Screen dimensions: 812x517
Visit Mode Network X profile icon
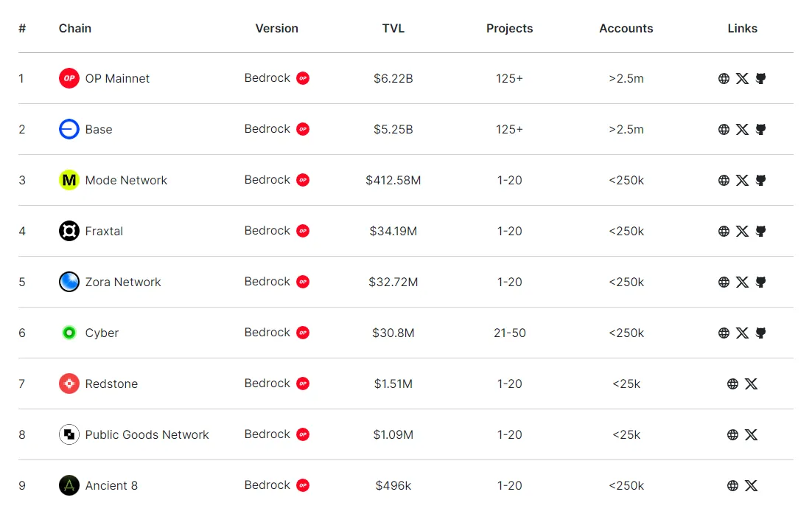742,180
